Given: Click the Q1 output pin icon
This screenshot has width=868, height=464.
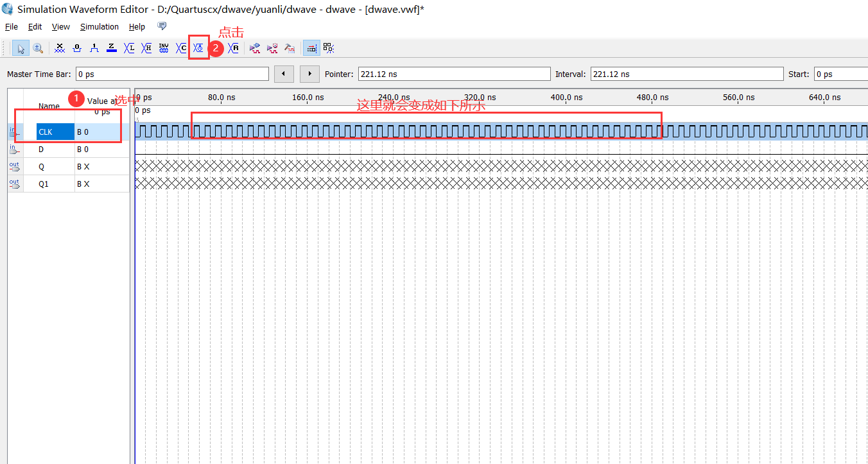Looking at the screenshot, I should pyautogui.click(x=14, y=184).
